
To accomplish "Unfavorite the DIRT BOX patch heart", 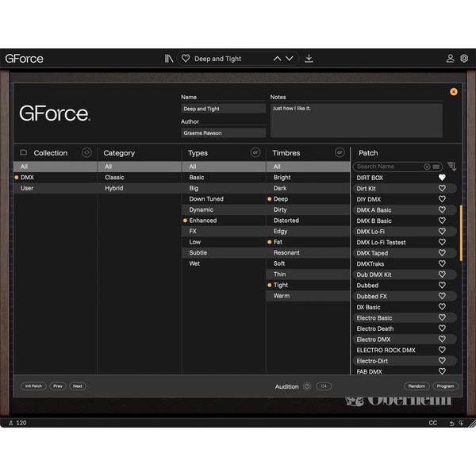I will (x=442, y=177).
